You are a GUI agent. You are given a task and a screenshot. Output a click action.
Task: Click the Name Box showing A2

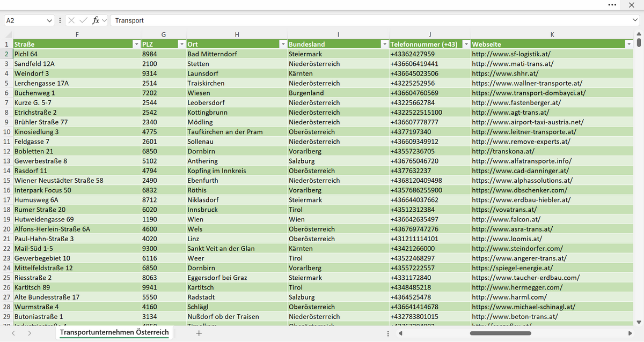(x=25, y=20)
